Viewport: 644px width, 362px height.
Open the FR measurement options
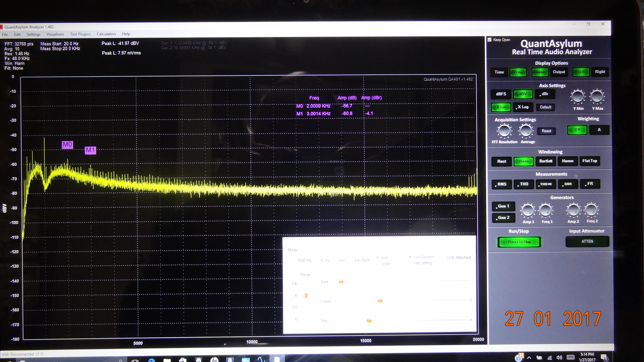pos(590,184)
